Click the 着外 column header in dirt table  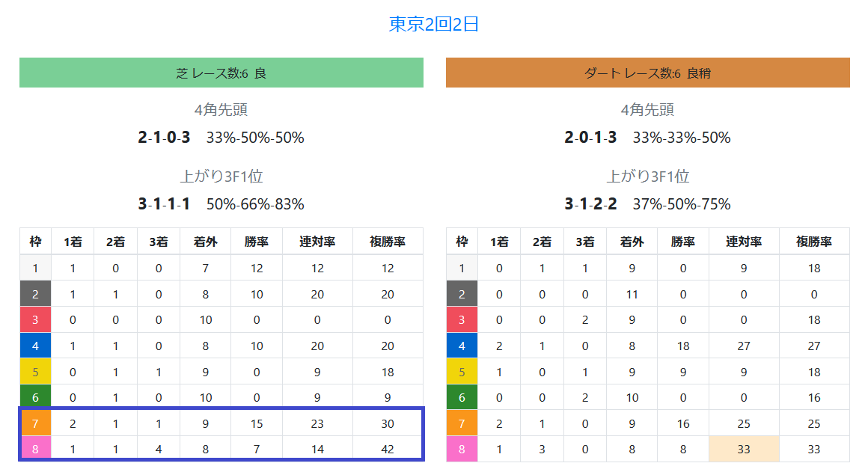tap(632, 242)
